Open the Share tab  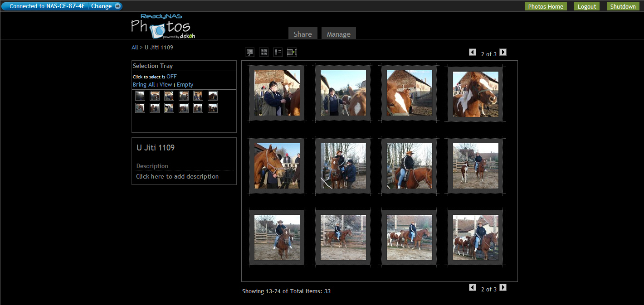(302, 34)
